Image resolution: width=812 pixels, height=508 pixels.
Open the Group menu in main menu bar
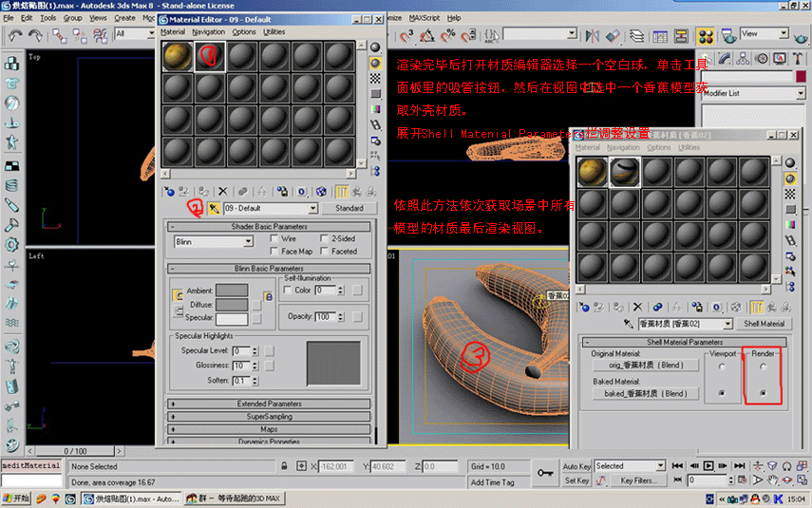(72, 18)
